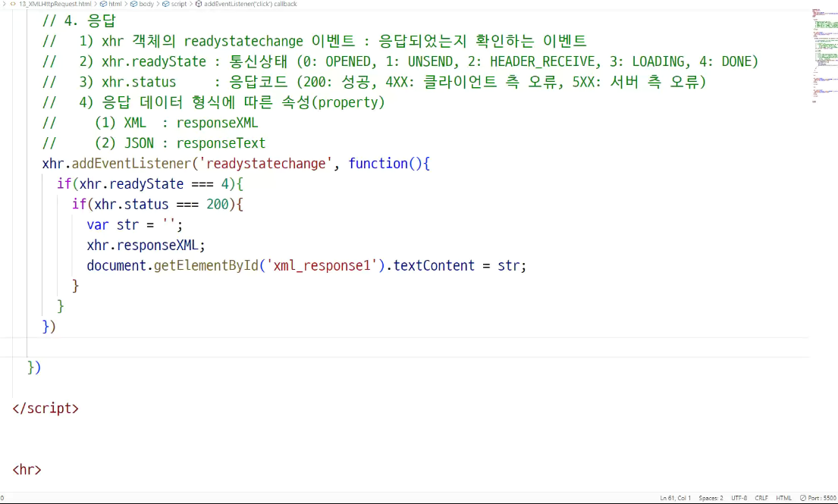This screenshot has height=504, width=838.
Task: Click the '// 4. 응답' comment line
Action: pyautogui.click(x=79, y=20)
